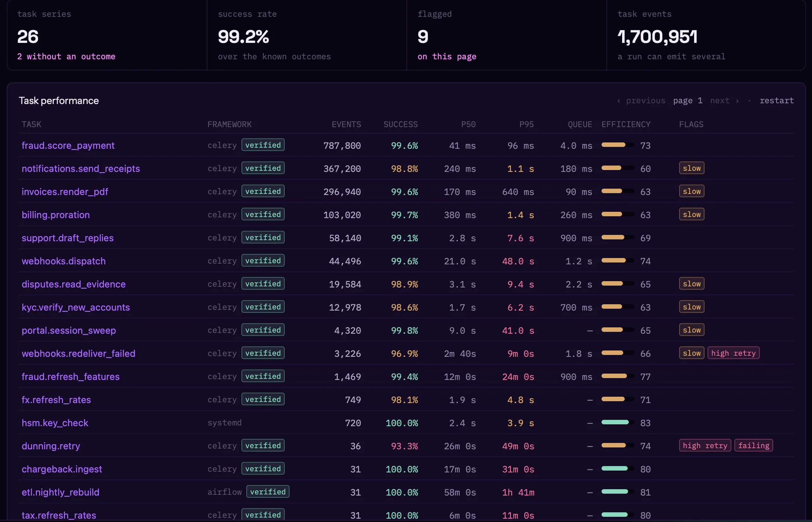Click the 99.2% success rate value
812x522 pixels.
243,37
